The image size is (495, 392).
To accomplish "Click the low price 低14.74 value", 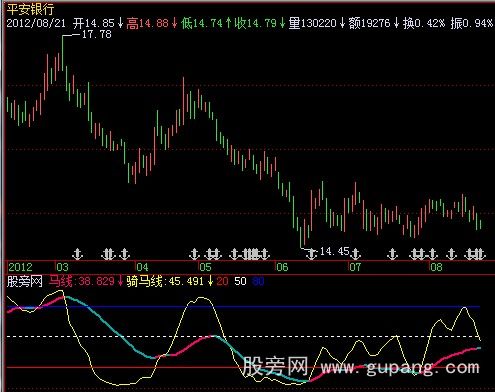I will click(202, 23).
